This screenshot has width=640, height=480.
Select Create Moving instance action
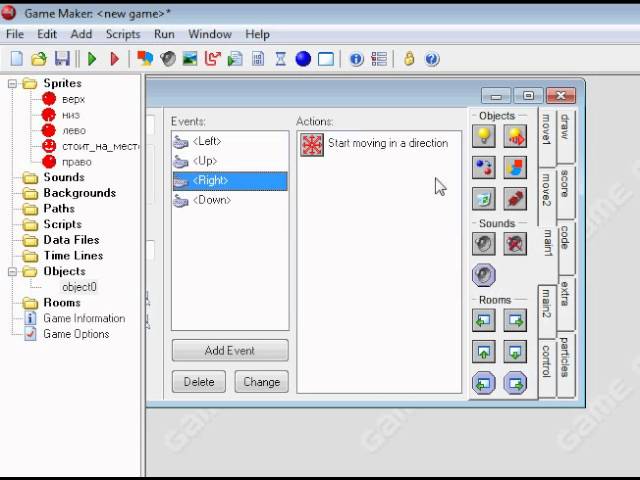coord(515,136)
